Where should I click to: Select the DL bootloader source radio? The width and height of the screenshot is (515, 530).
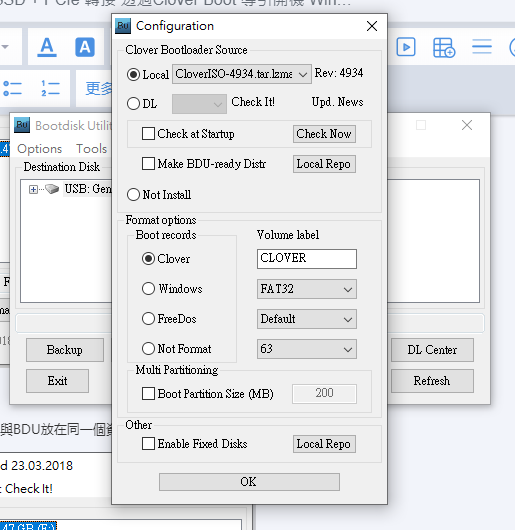tap(133, 103)
